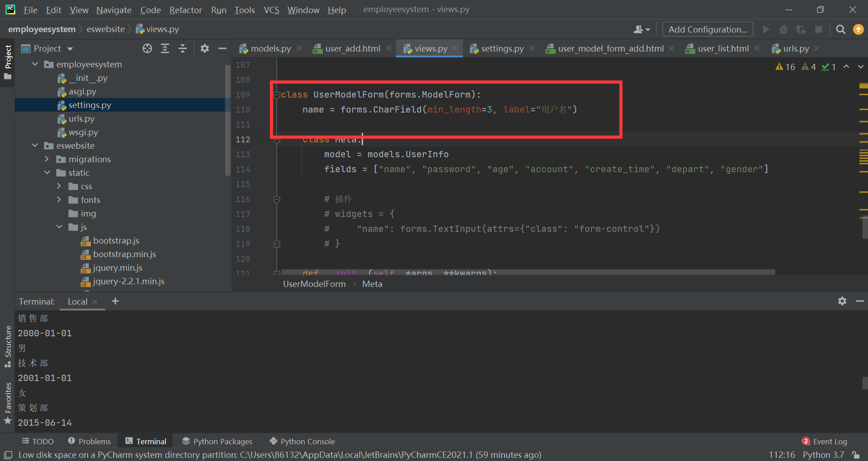Click the project tree vertical scrollbar
Viewport: 868px width, 461px height.
[x=227, y=120]
